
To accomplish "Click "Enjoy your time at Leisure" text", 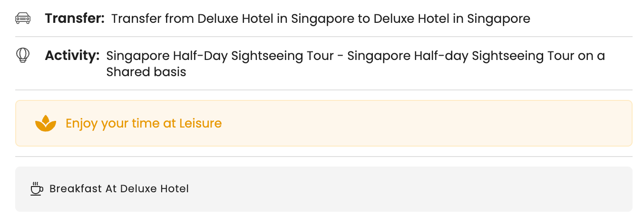I will pyautogui.click(x=144, y=123).
